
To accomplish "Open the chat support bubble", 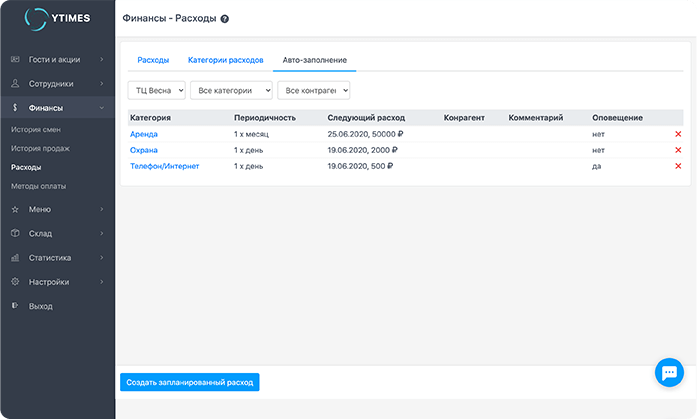I will (668, 372).
